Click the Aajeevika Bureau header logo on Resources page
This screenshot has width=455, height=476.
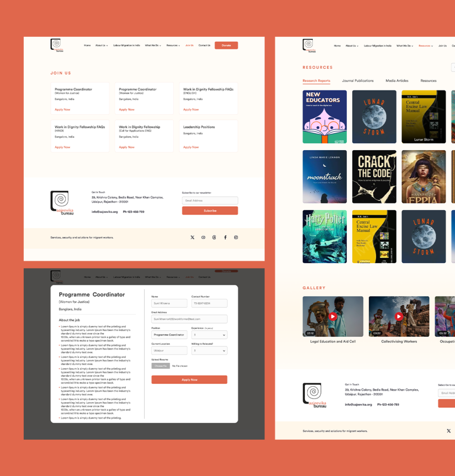coord(309,46)
